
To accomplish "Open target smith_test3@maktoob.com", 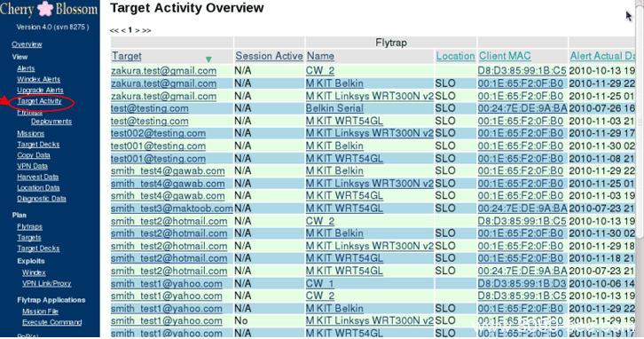I will point(172,209).
